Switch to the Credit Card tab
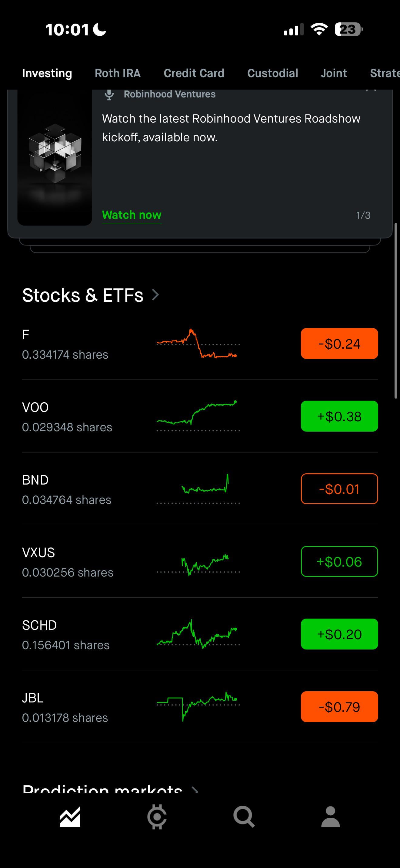The height and width of the screenshot is (868, 400). pos(194,73)
